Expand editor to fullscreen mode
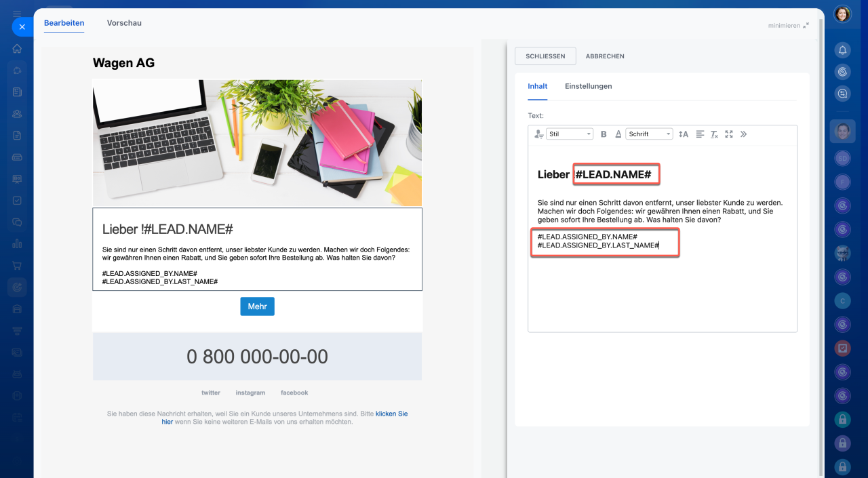This screenshot has width=868, height=478. (x=729, y=134)
